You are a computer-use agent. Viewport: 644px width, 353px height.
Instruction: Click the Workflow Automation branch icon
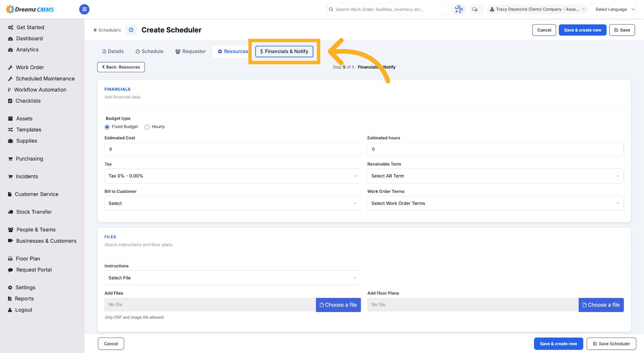[x=9, y=90]
